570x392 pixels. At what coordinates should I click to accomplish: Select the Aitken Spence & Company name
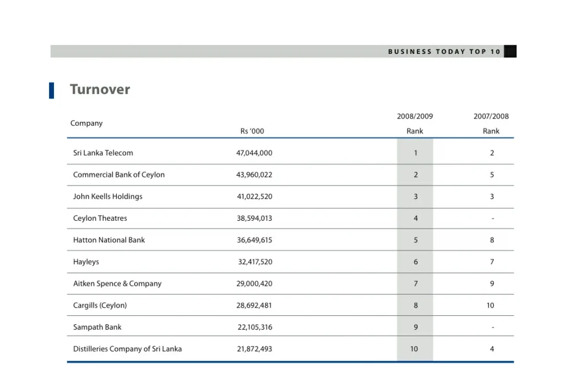117,284
